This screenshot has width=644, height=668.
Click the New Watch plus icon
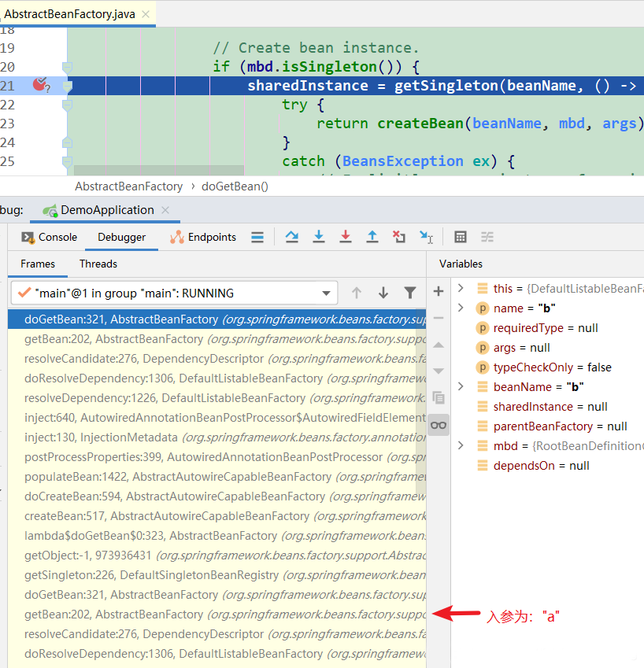point(439,291)
